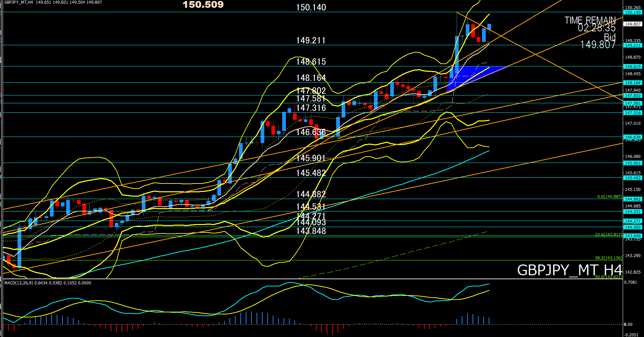Image resolution: width=644 pixels, height=337 pixels.
Task: Click the 147.802 price tag on the right axis
Action: click(x=633, y=96)
